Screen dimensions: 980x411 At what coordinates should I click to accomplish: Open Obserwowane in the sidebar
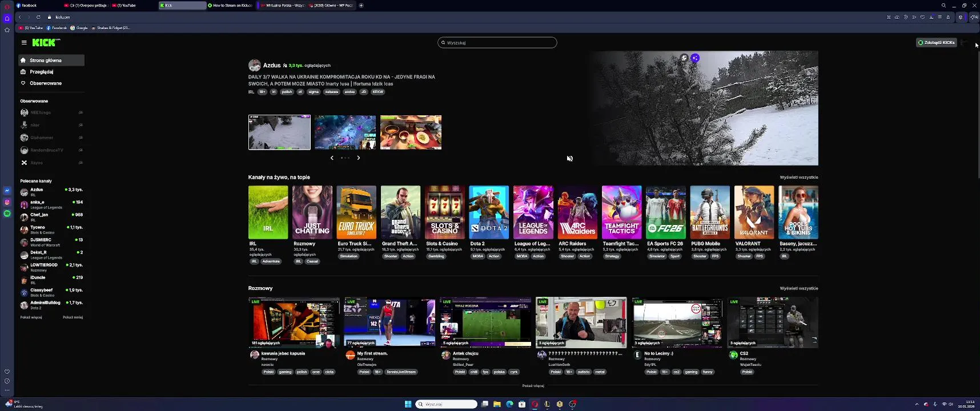(x=51, y=83)
